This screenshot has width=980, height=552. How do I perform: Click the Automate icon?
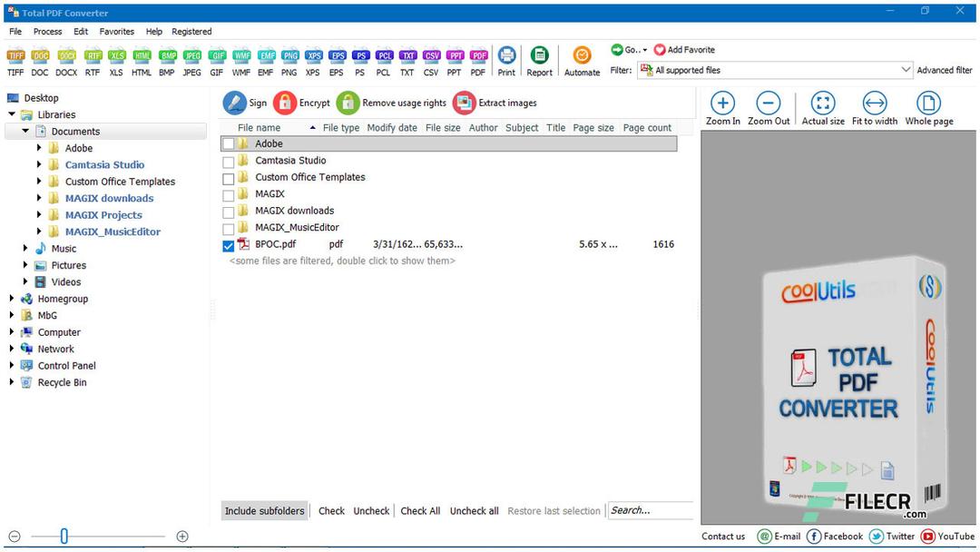coord(582,58)
